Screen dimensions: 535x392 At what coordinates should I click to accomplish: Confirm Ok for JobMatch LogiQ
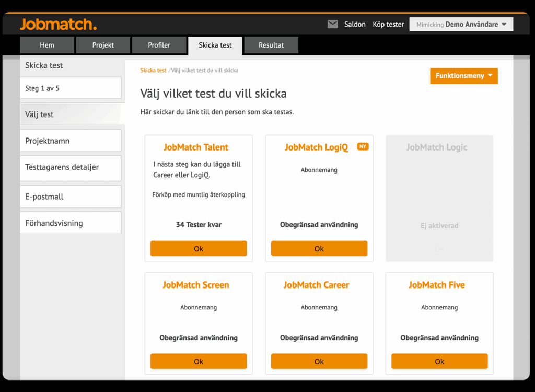(x=319, y=249)
